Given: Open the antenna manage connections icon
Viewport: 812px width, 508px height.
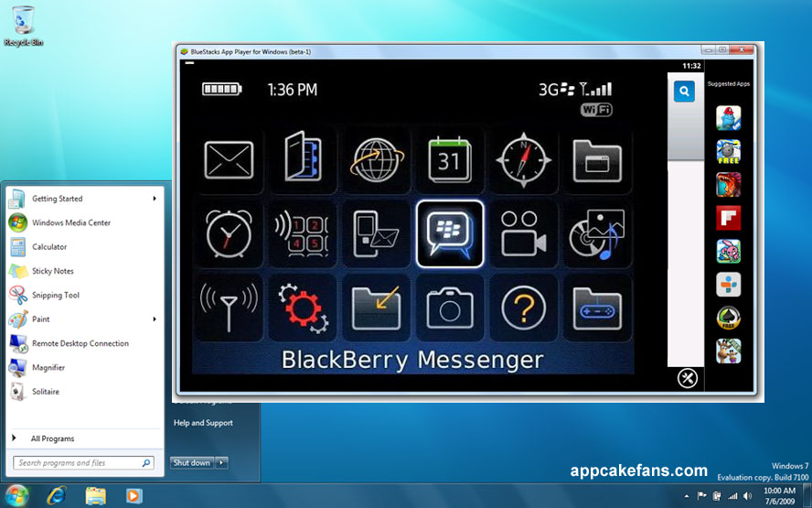Looking at the screenshot, I should (229, 308).
